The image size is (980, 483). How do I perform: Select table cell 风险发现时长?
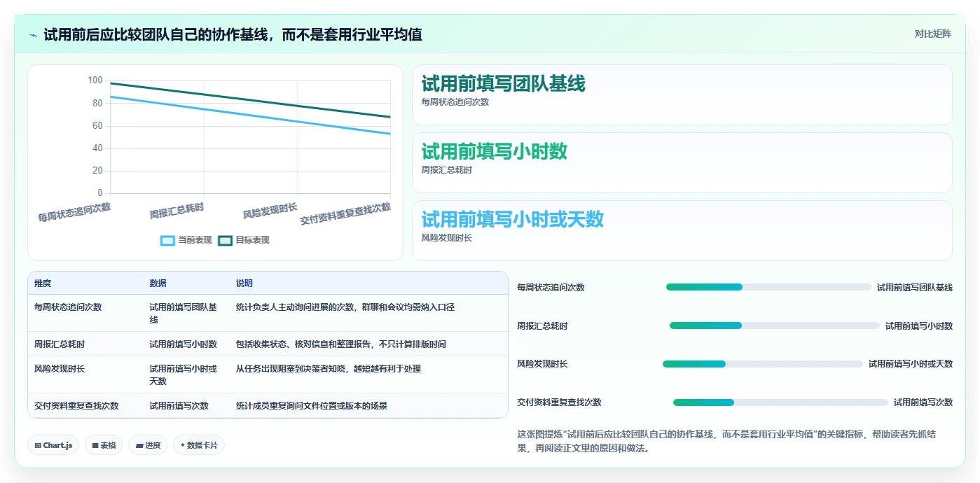60,368
